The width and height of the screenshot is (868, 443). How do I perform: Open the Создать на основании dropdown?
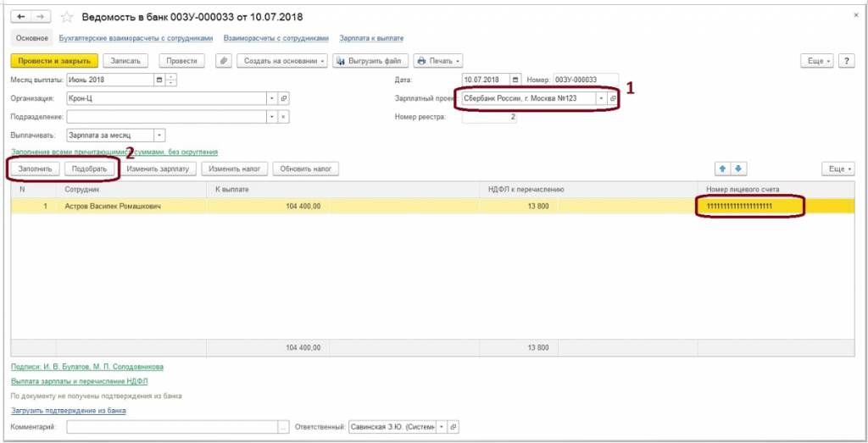[x=282, y=61]
